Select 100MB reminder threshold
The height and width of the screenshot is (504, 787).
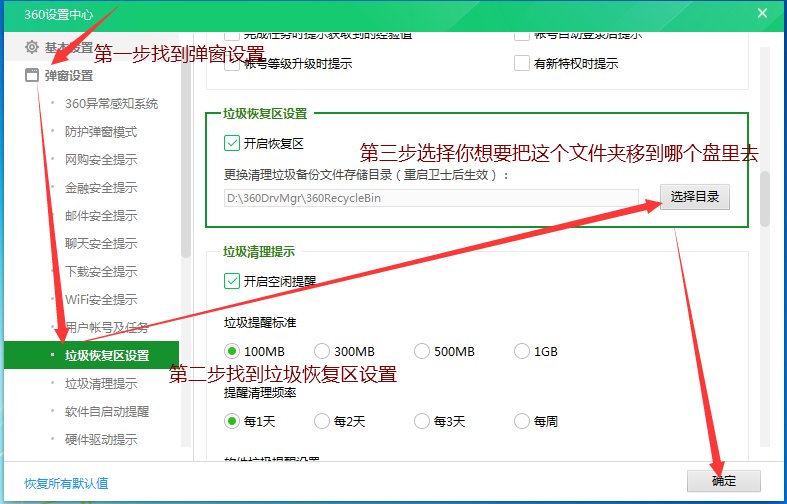[x=231, y=351]
